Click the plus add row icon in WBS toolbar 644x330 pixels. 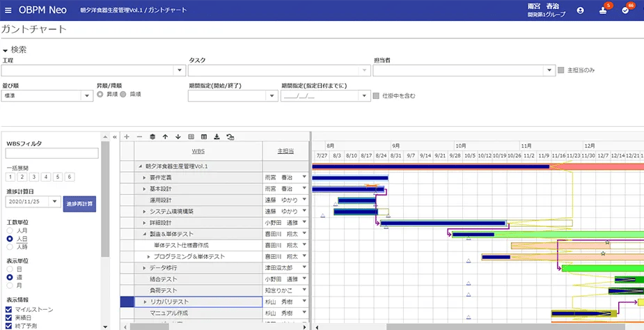click(127, 137)
